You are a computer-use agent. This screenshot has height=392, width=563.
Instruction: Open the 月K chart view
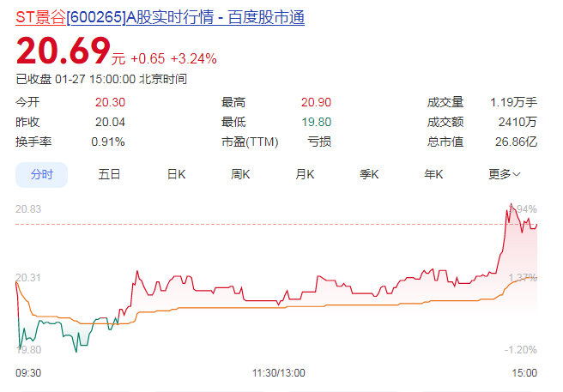click(x=305, y=174)
